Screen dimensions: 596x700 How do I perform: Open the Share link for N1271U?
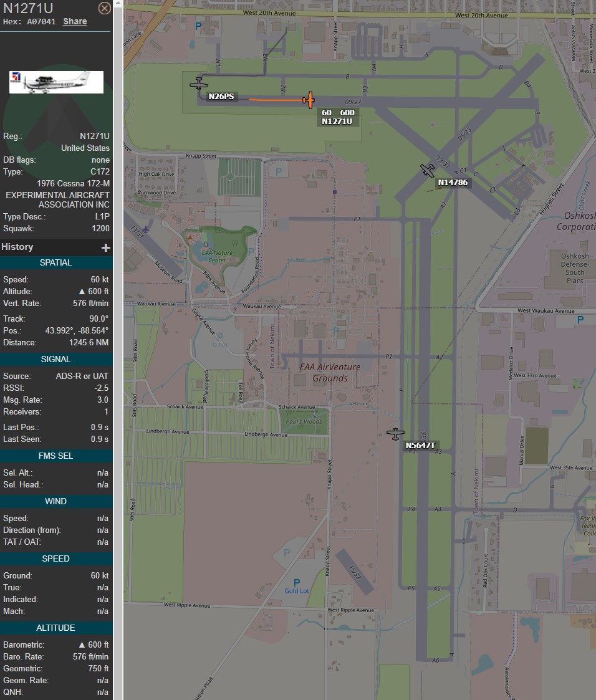[74, 21]
